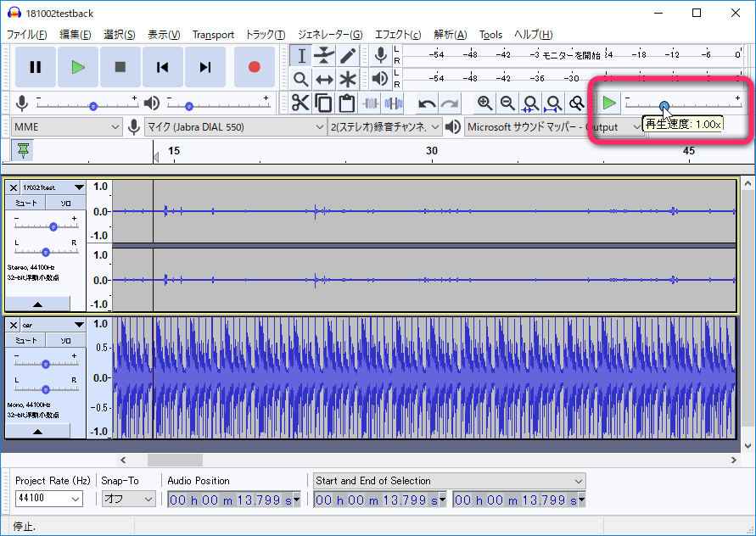
Task: Click the playback meter speaker icon
Action: [380, 79]
